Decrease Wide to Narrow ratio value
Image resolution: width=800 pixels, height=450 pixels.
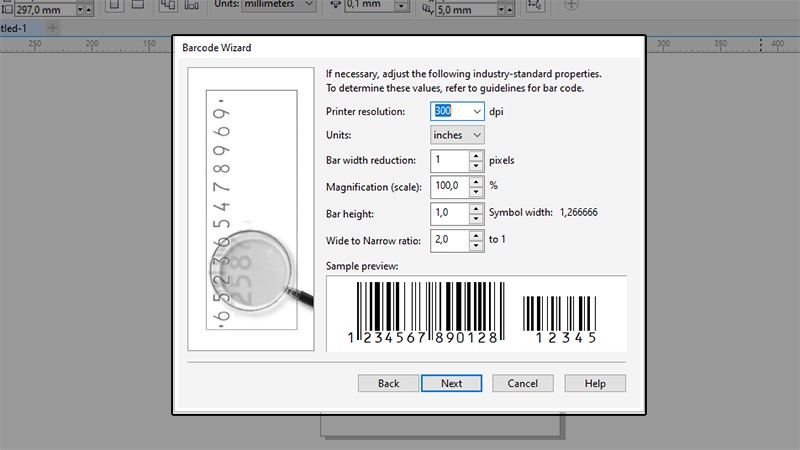tap(476, 244)
